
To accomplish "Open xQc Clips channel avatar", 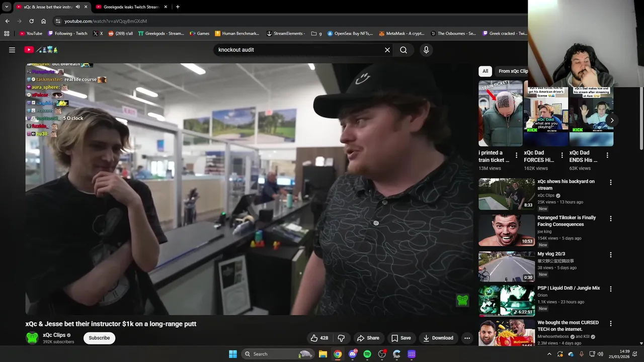I will pos(32,338).
